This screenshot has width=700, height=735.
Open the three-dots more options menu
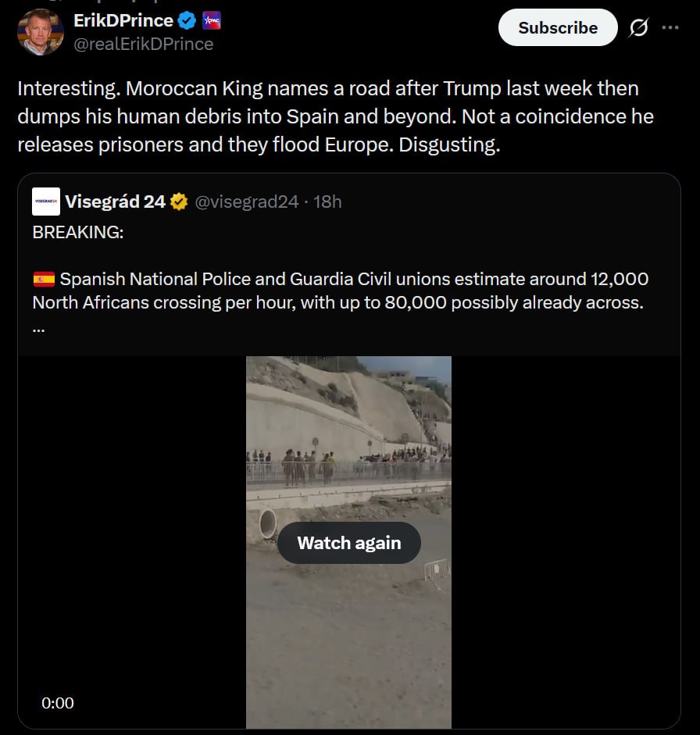tap(670, 27)
